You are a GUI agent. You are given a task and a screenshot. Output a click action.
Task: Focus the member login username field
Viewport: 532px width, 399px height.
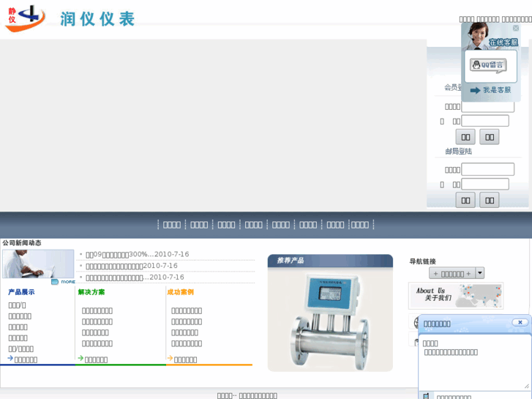(487, 107)
